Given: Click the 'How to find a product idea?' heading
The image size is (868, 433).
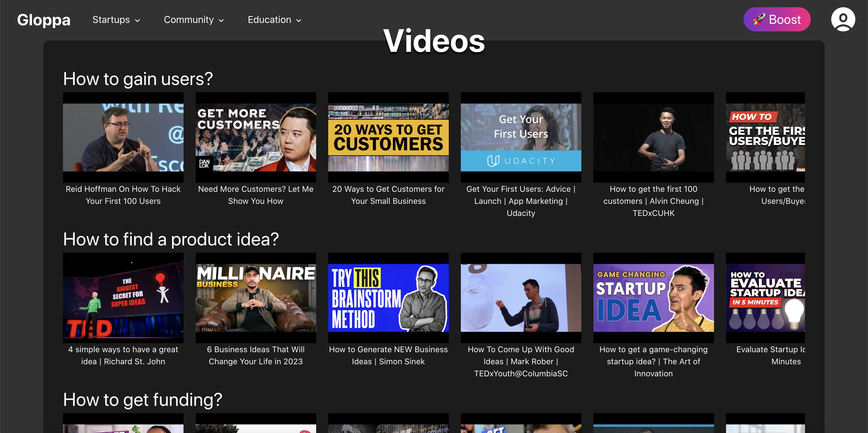Looking at the screenshot, I should (x=171, y=239).
